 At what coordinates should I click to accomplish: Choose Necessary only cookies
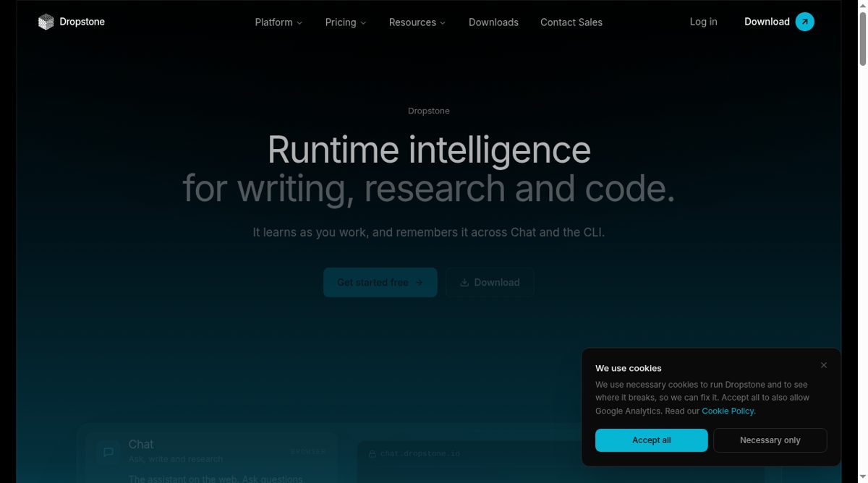770,440
